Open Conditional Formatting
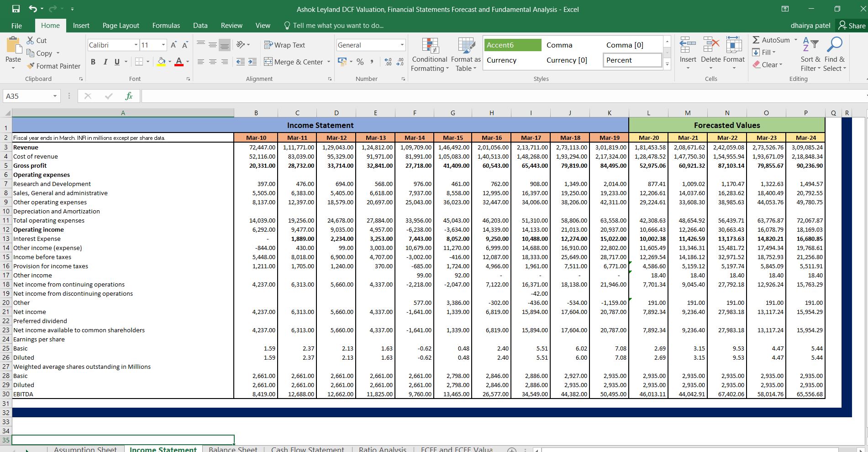Viewport: 868px width, 452px height. (x=430, y=55)
